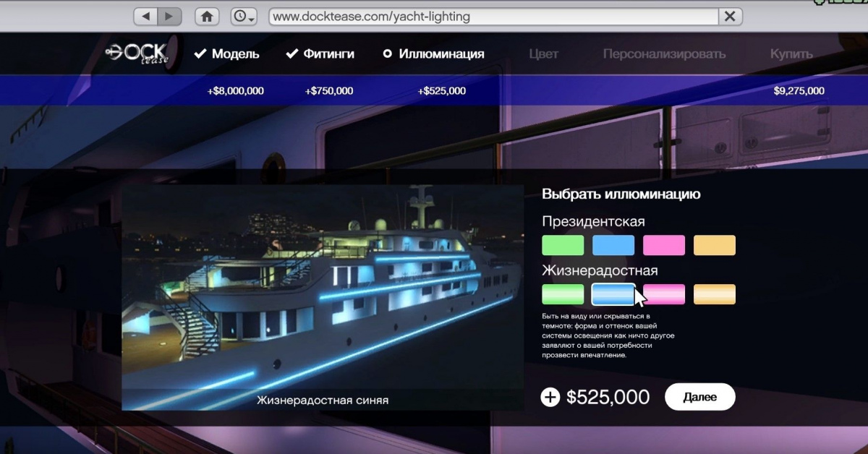This screenshot has width=868, height=454.
Task: Open the Фитинги step tab
Action: (x=320, y=53)
